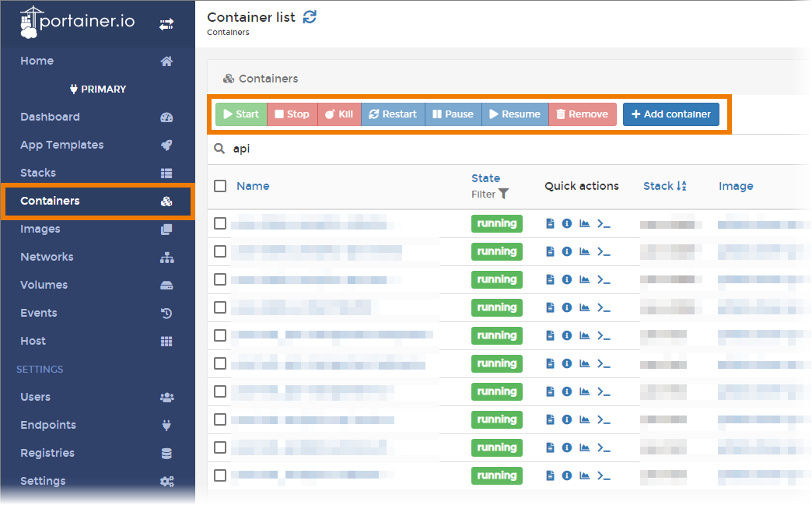
Task: Open console prompt icon of the first container row
Action: tap(604, 223)
